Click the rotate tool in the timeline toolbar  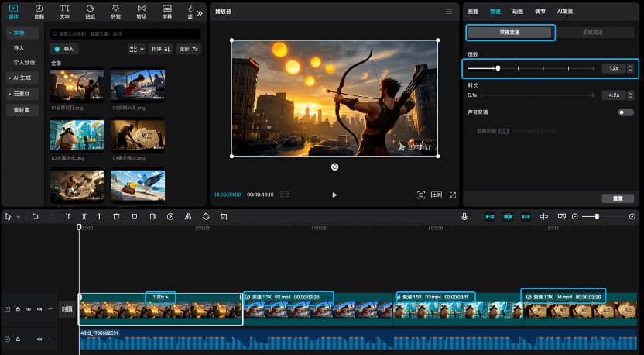206,217
